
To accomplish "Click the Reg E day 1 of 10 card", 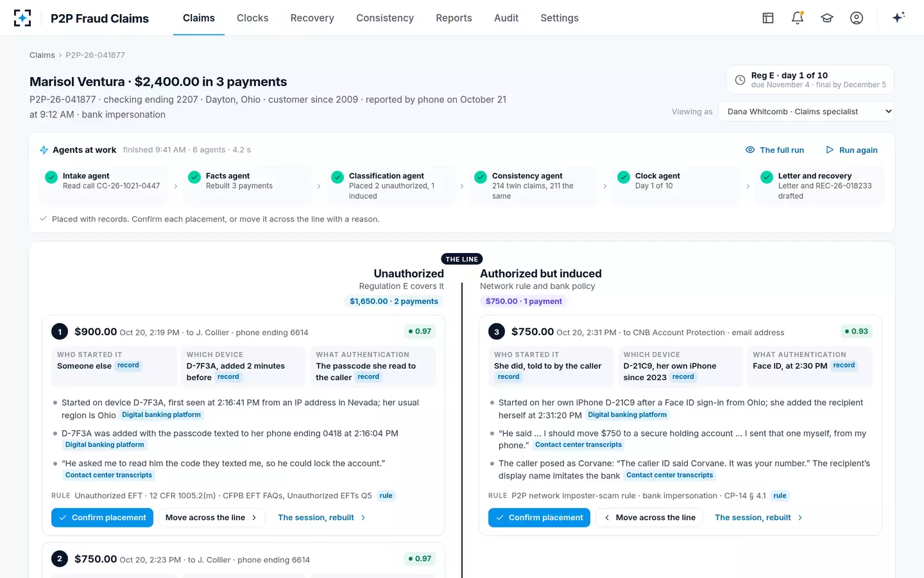I will [x=810, y=80].
